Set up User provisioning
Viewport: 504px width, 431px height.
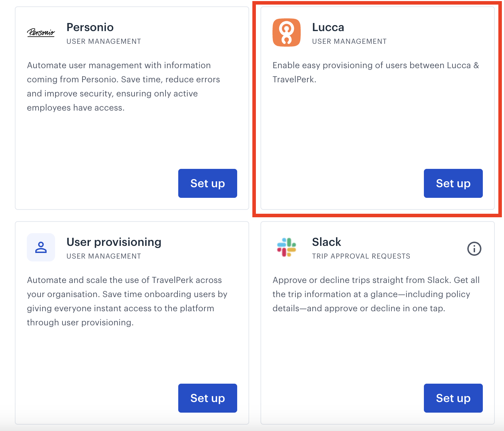(208, 398)
